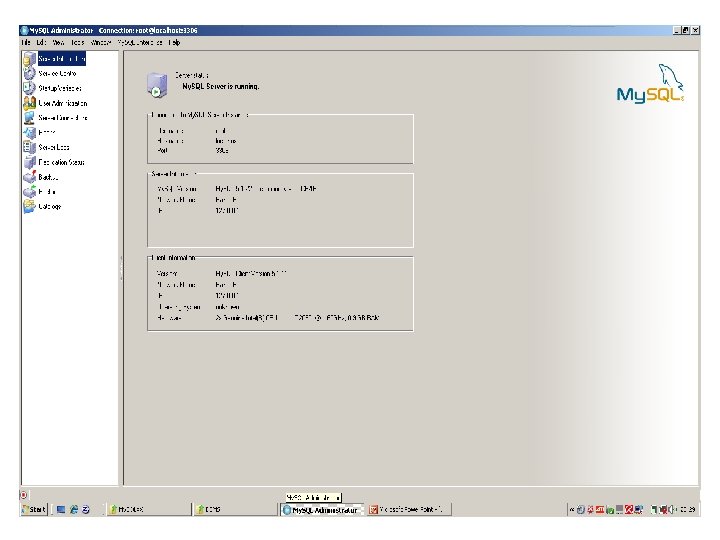
Task: Click Show Desktop quick launch icon
Action: click(61, 510)
